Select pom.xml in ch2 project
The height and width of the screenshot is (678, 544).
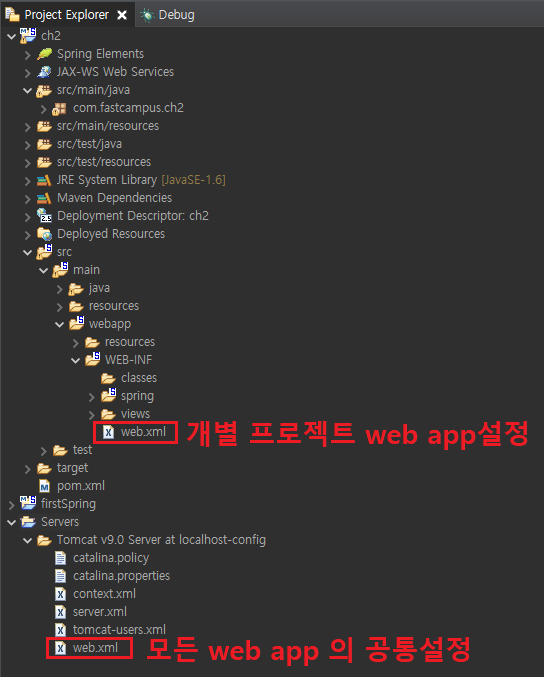coord(81,486)
